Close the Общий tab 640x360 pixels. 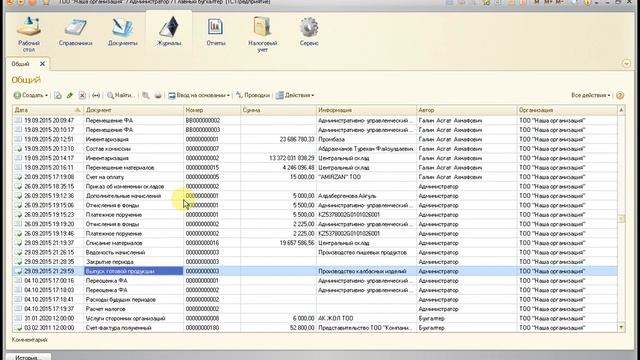42,64
